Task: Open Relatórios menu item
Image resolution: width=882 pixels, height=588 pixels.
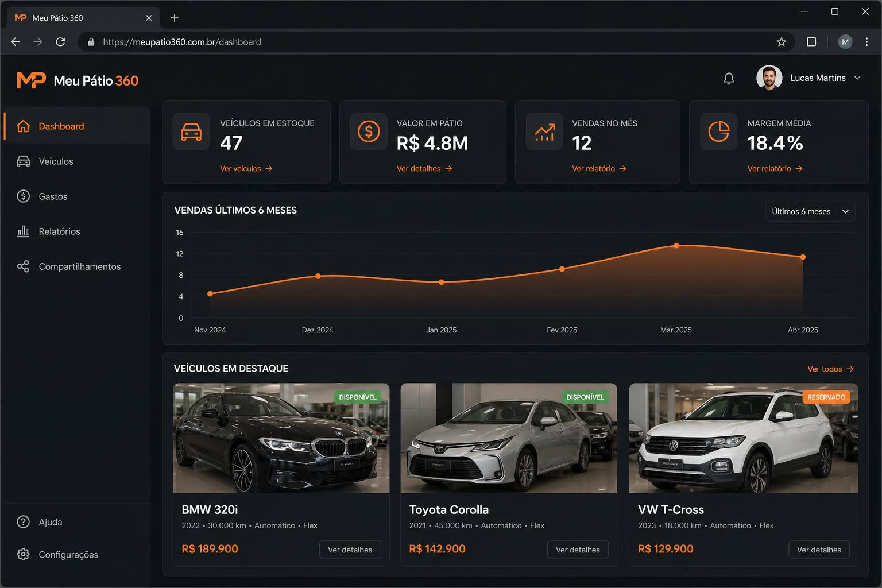Action: pos(76,231)
